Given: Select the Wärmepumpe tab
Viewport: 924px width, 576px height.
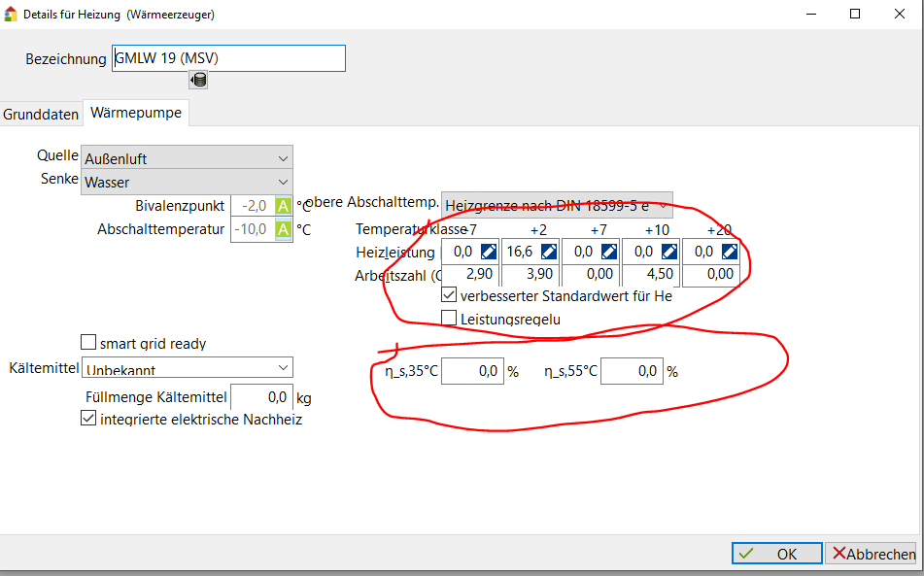Looking at the screenshot, I should coord(136,113).
